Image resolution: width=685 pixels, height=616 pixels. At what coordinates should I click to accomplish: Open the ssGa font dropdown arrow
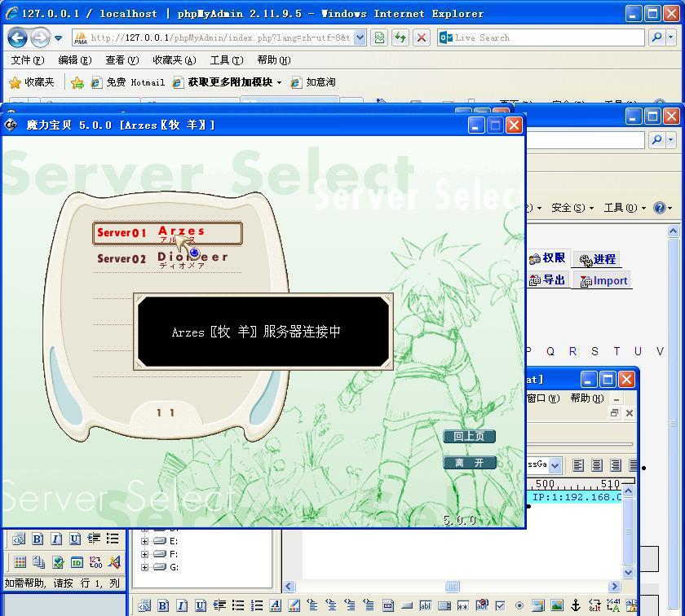tap(555, 465)
